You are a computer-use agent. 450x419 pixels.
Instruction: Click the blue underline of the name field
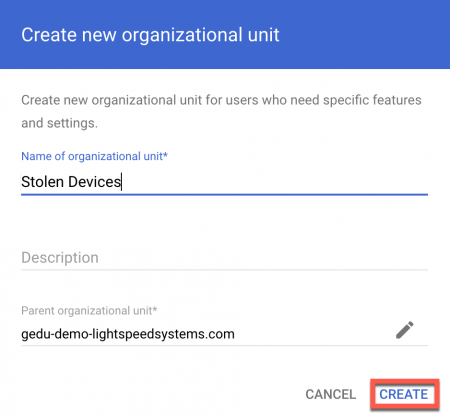click(224, 194)
